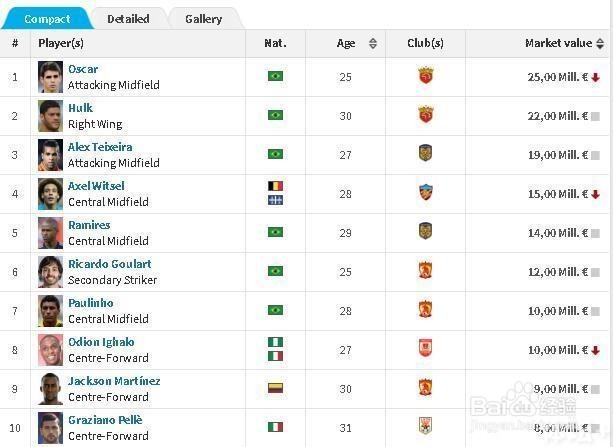Screen dimensions: 613x447
Task: Click Hulk's portrait thumbnail
Action: (50, 115)
